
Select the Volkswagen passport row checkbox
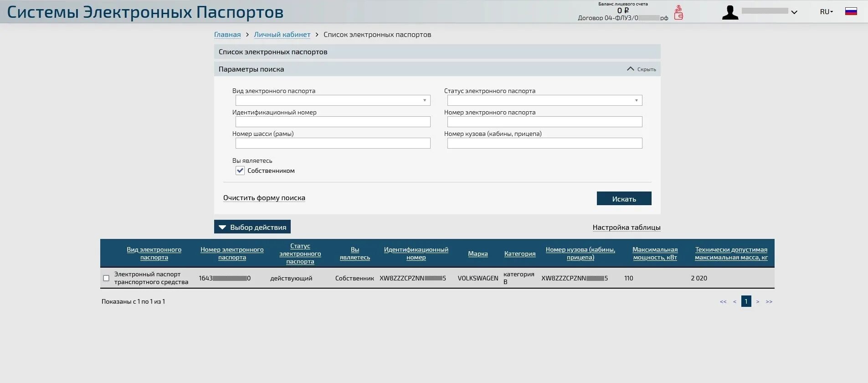106,278
